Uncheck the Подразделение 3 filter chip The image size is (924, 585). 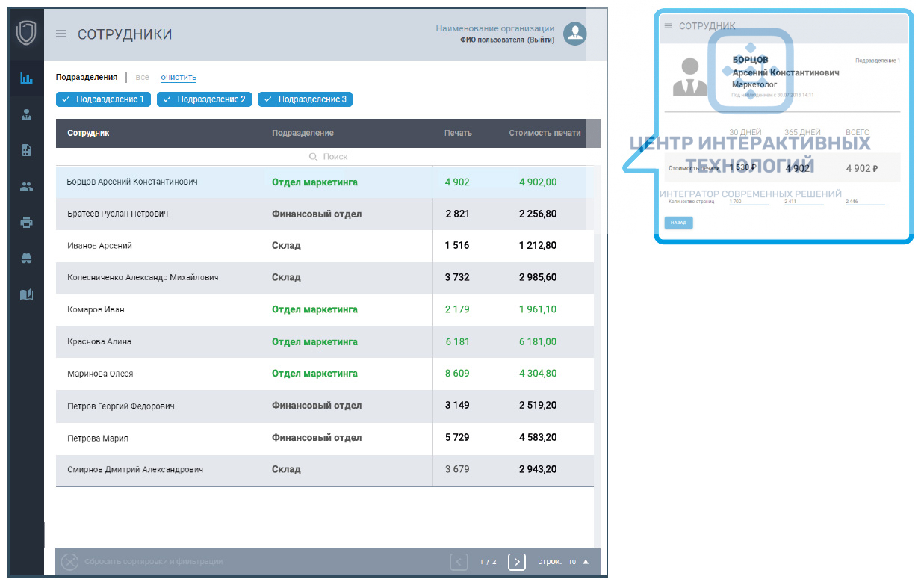305,99
